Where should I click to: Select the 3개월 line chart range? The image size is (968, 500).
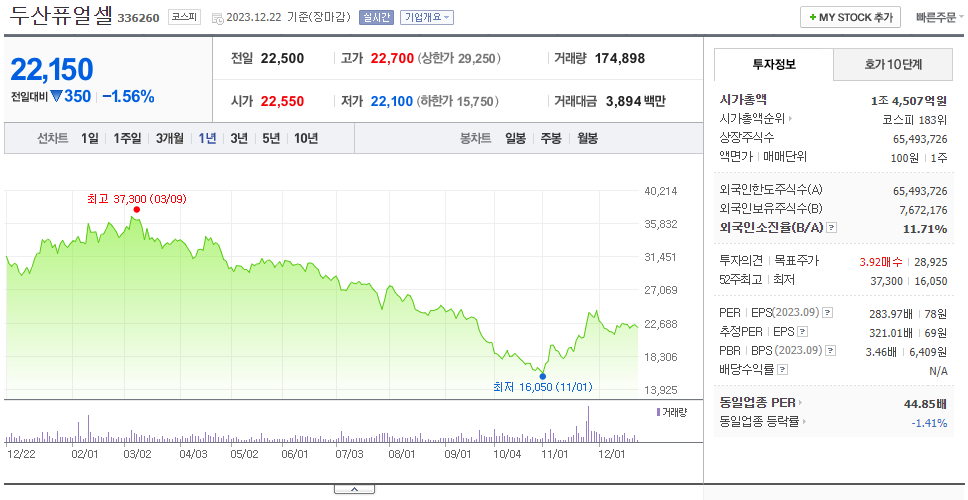[x=170, y=139]
